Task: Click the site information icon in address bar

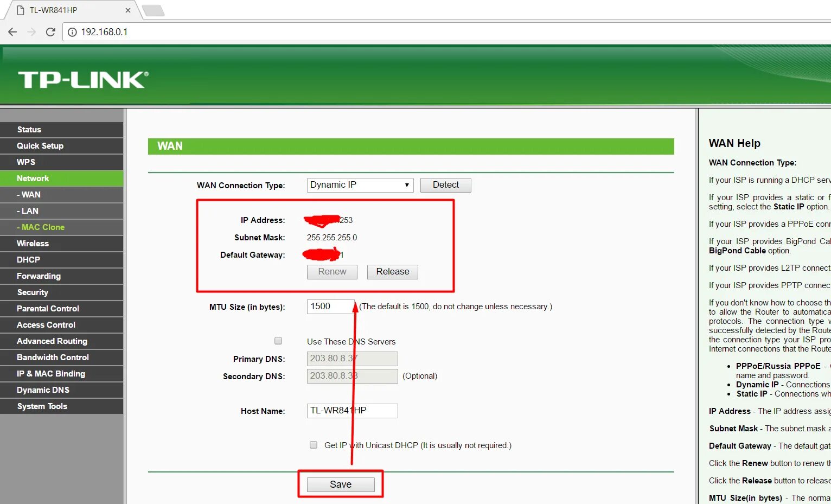Action: pyautogui.click(x=72, y=32)
